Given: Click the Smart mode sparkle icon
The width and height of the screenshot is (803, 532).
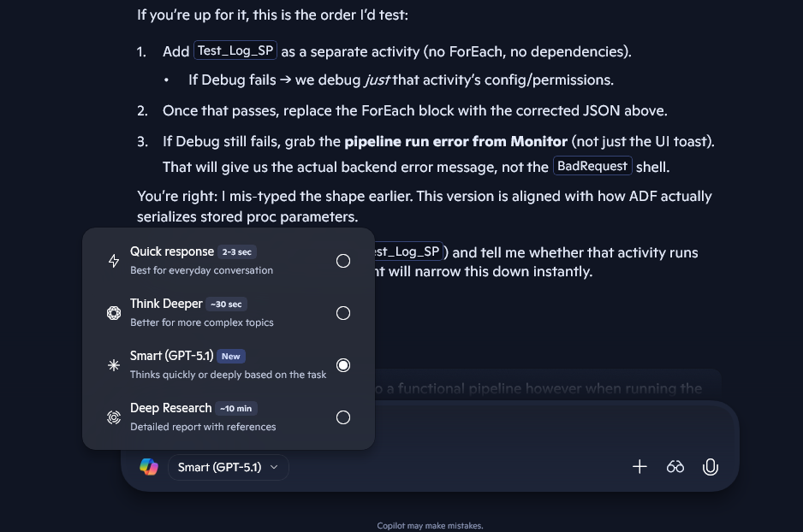Looking at the screenshot, I should pos(114,365).
